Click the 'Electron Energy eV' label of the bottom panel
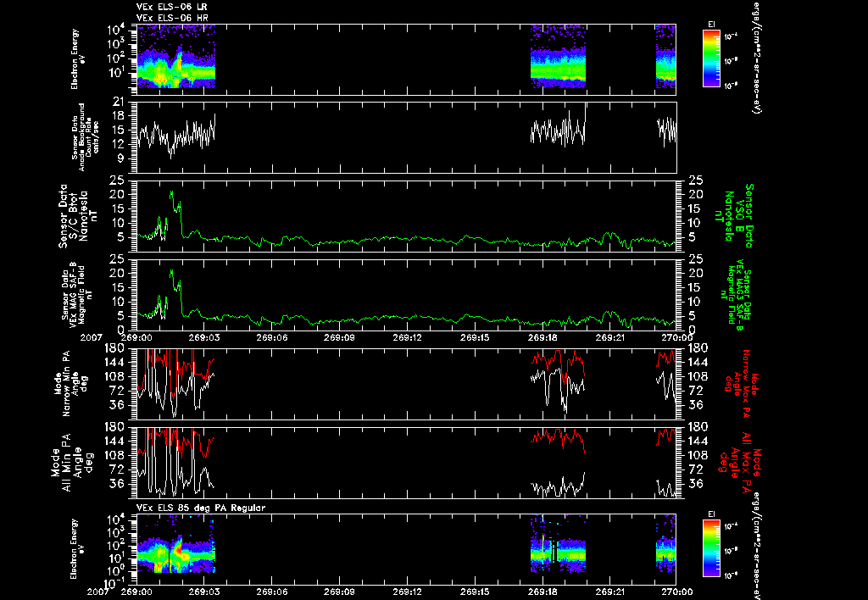This screenshot has height=600, width=868. tap(77, 549)
